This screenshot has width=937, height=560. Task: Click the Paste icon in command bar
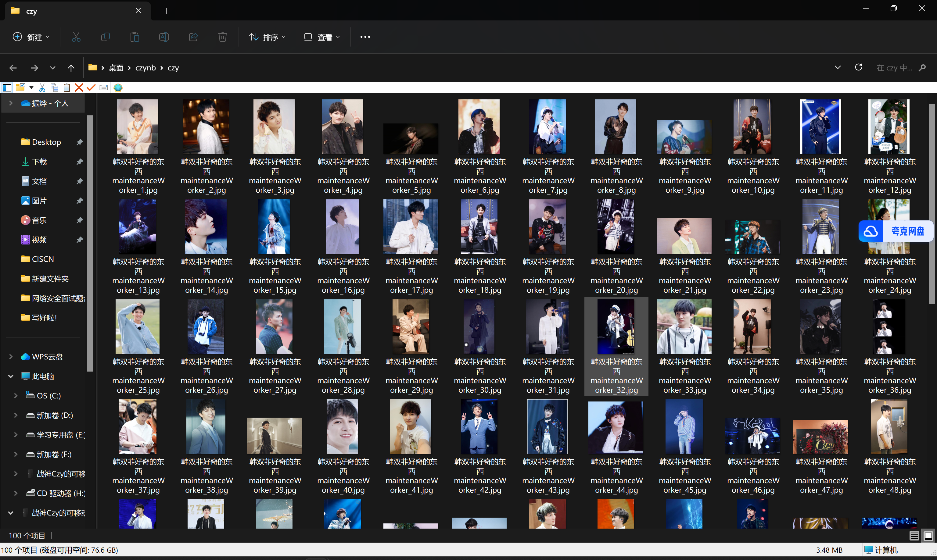click(x=135, y=37)
